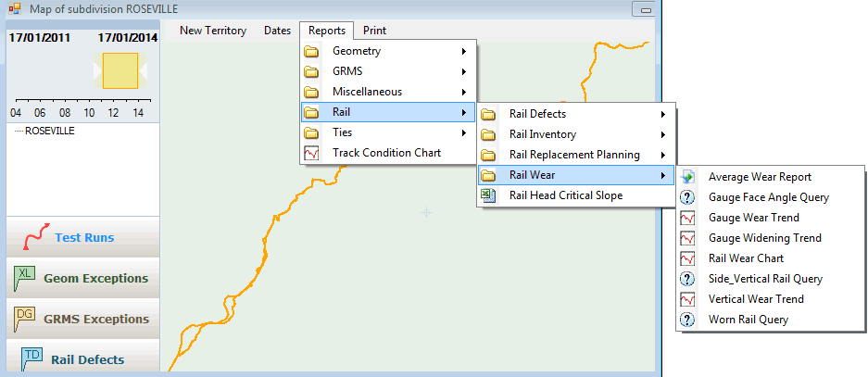Select ROSEVILLE in the subdivision tree
868x377 pixels.
[x=49, y=132]
